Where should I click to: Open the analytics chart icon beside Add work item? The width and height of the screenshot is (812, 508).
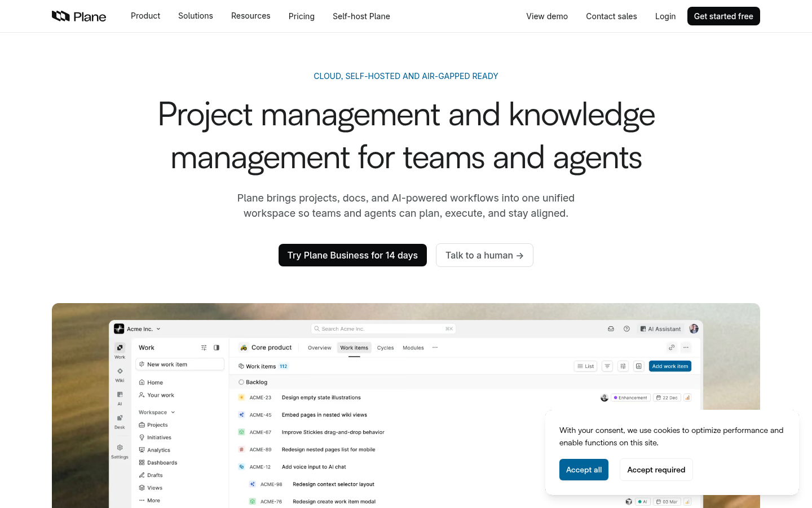pyautogui.click(x=639, y=366)
